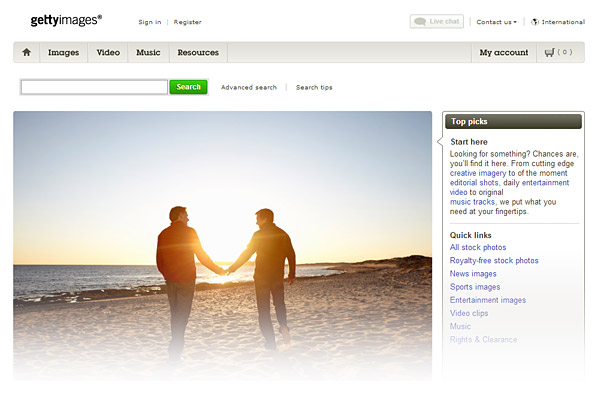Open the Resources menu

tap(198, 52)
